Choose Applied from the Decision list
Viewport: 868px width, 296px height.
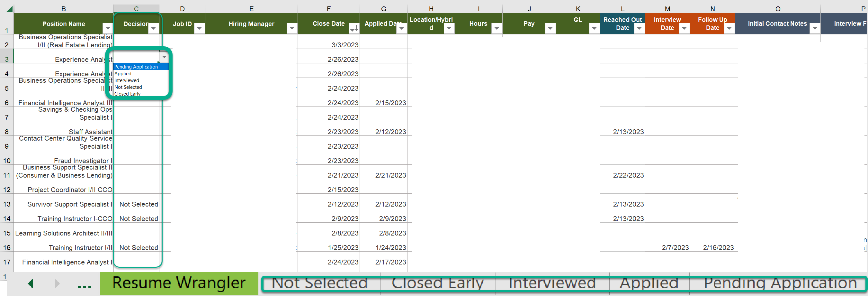tap(141, 74)
